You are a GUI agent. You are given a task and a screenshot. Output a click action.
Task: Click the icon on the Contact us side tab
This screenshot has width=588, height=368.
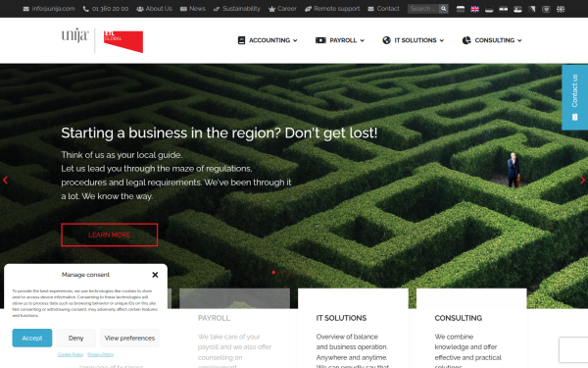574,117
